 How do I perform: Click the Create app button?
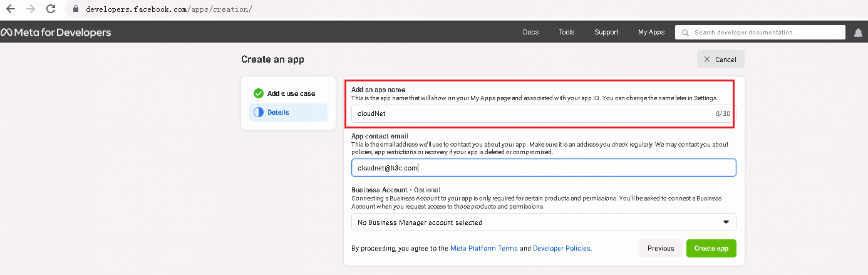[x=711, y=249]
